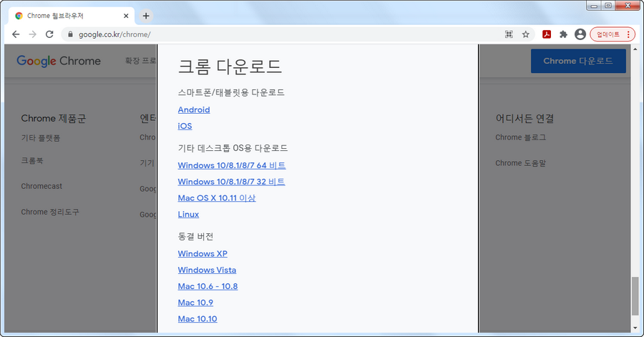Viewport: 644px width, 337px height.
Task: Click 스마트폰/태블릿용 다운로드 label
Action: point(231,92)
